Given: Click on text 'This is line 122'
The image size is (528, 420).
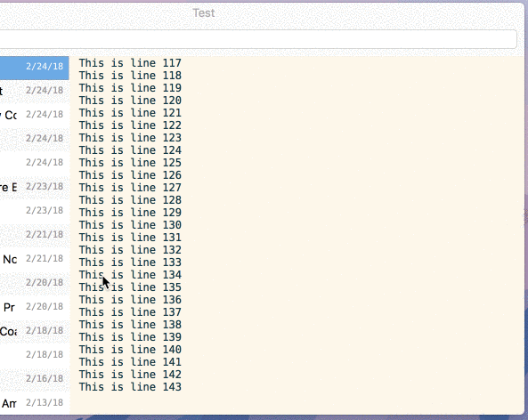Looking at the screenshot, I should (130, 125).
